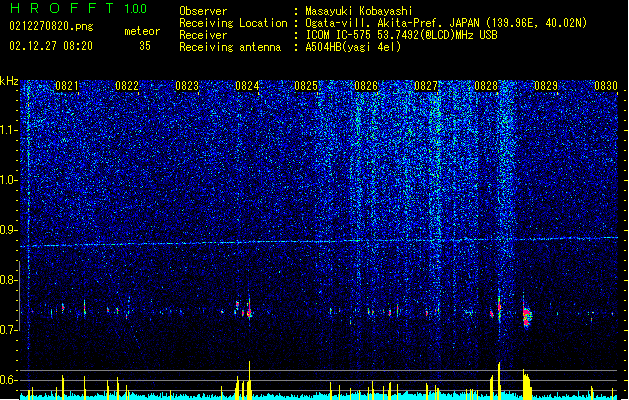629x400 pixels.
Task: Click the kHz axis unit label
Action: pyautogui.click(x=9, y=81)
